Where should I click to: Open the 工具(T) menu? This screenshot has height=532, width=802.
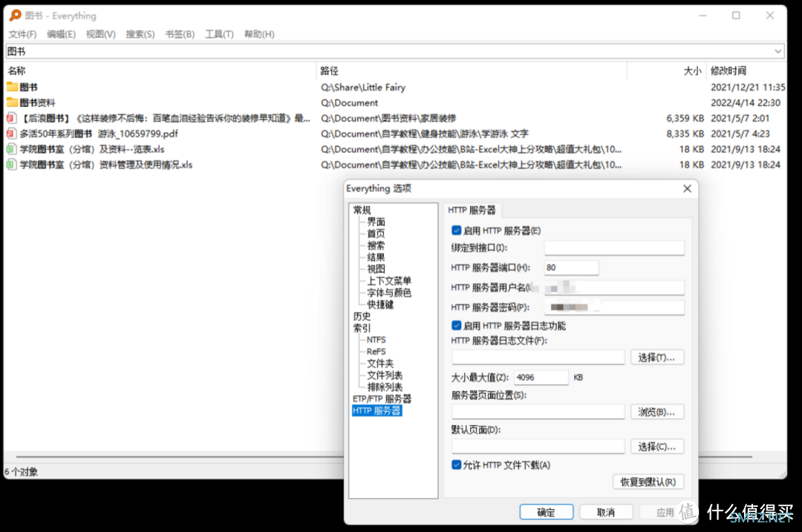coord(219,34)
